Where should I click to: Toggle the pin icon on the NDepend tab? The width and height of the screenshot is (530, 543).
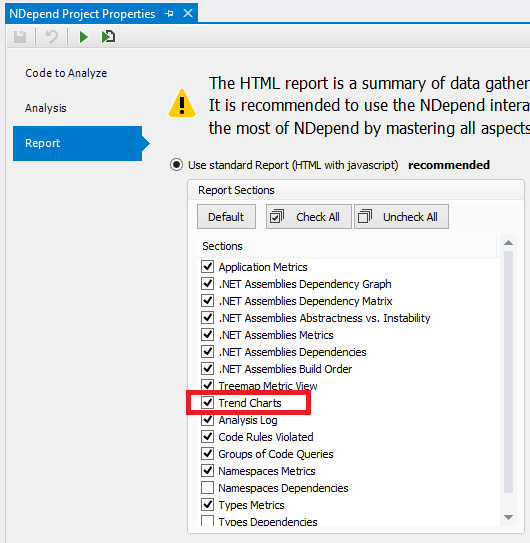coord(169,14)
